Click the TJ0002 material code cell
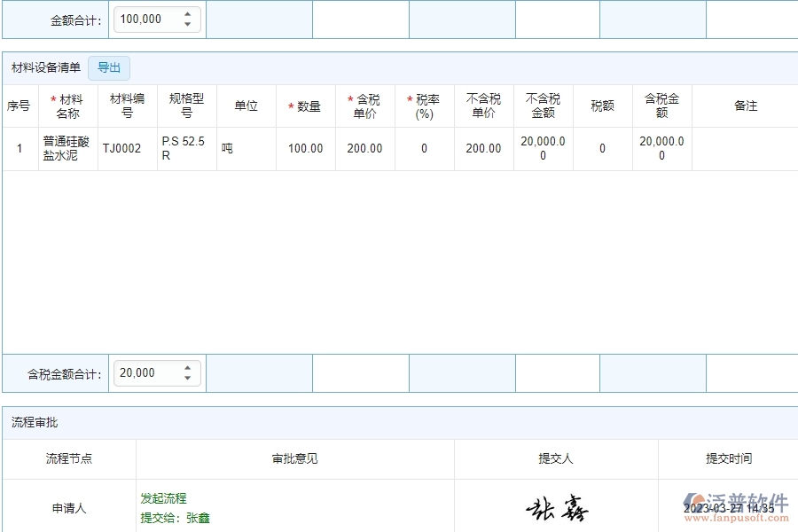The width and height of the screenshot is (798, 532). pos(125,148)
